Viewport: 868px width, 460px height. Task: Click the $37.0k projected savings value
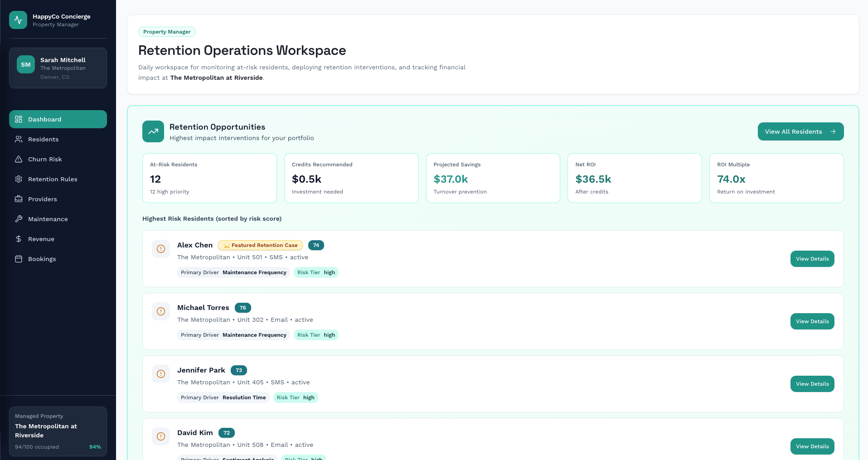[451, 179]
